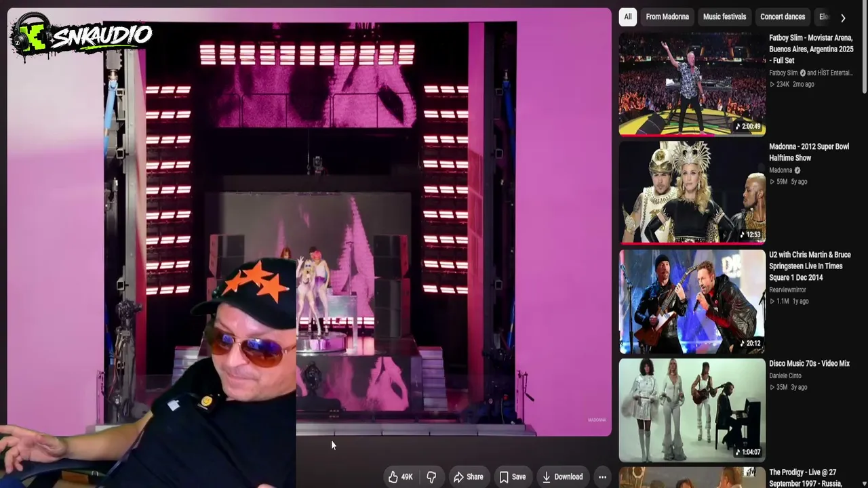Open Madonna 2012 Super Bowl thumbnail
This screenshot has height=488, width=868.
pos(692,192)
